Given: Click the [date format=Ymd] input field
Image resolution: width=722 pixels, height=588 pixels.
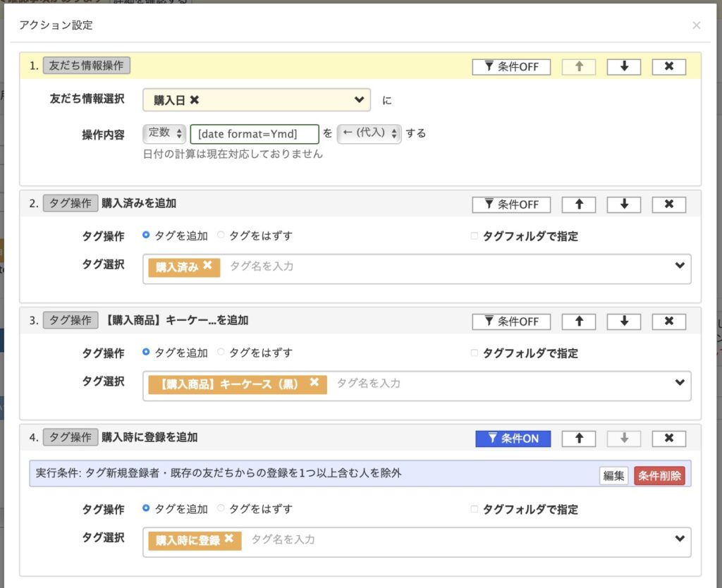Looking at the screenshot, I should 254,133.
